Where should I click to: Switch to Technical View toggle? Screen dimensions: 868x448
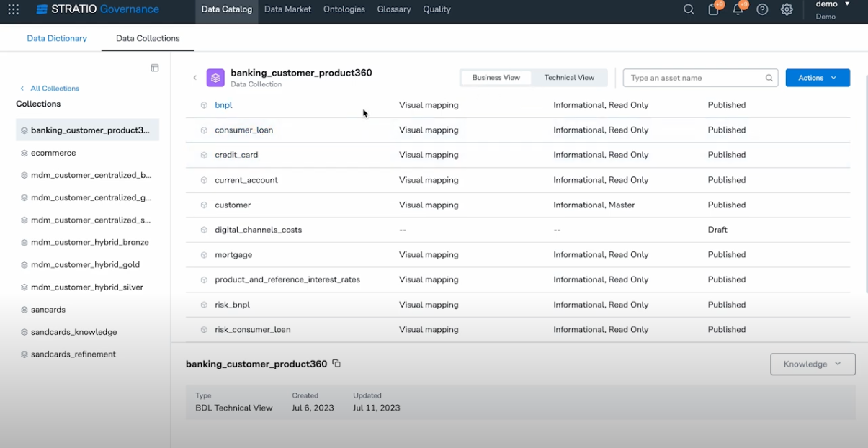click(569, 78)
